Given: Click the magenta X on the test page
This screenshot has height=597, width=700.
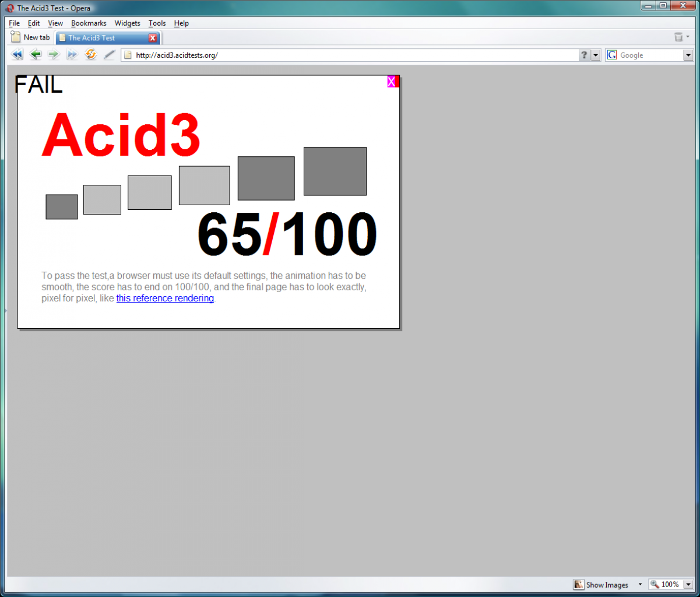Looking at the screenshot, I should coord(391,82).
